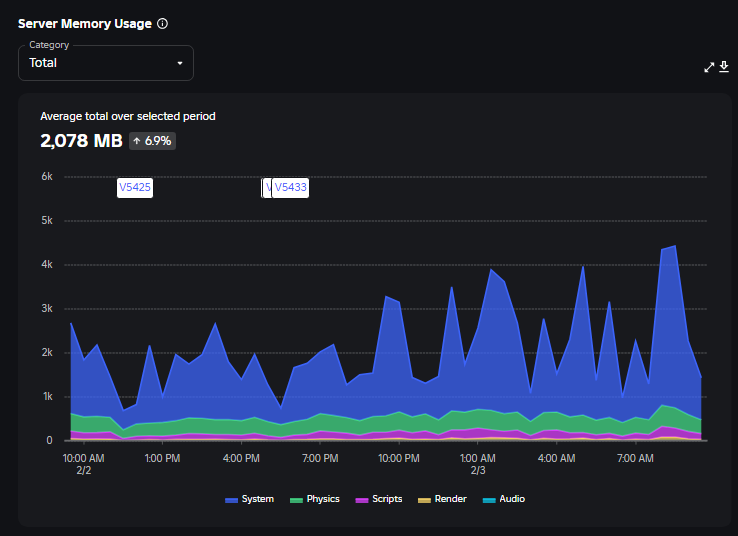Click the 7:00 AM axis label

pyautogui.click(x=635, y=458)
